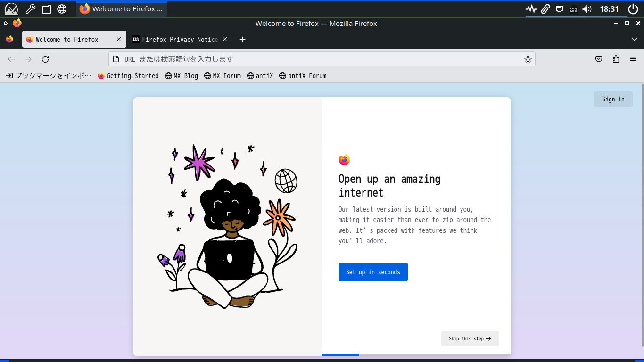Focus the URL search address field
This screenshot has width=644, height=362.
(322, 59)
